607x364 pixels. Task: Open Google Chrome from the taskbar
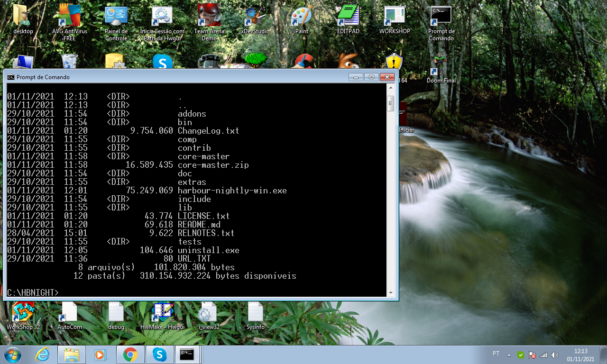click(x=130, y=355)
